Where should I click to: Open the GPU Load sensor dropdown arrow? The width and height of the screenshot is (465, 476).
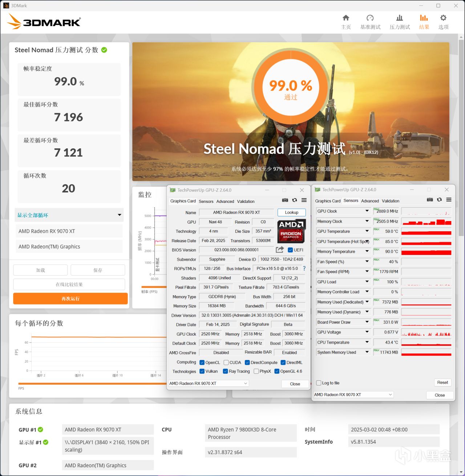pyautogui.click(x=367, y=282)
